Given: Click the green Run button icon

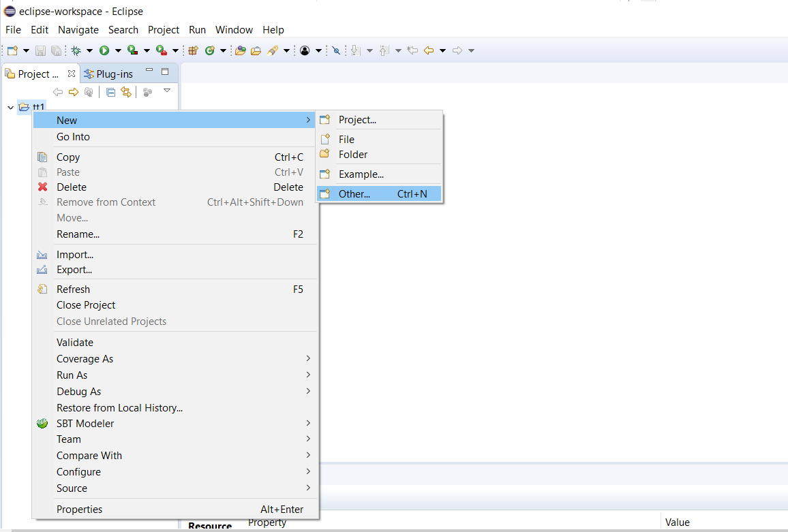Looking at the screenshot, I should (104, 50).
